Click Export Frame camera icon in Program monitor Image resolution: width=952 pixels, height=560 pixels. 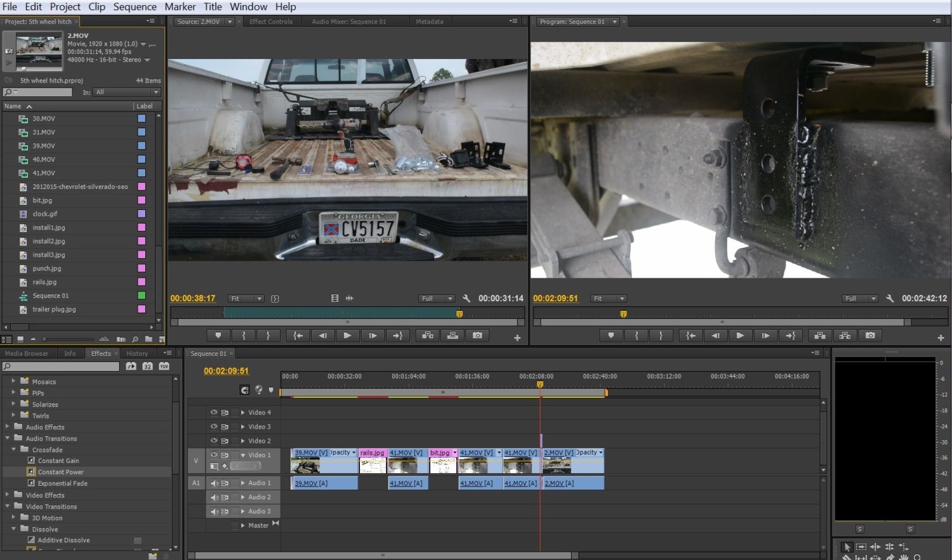[x=870, y=335]
